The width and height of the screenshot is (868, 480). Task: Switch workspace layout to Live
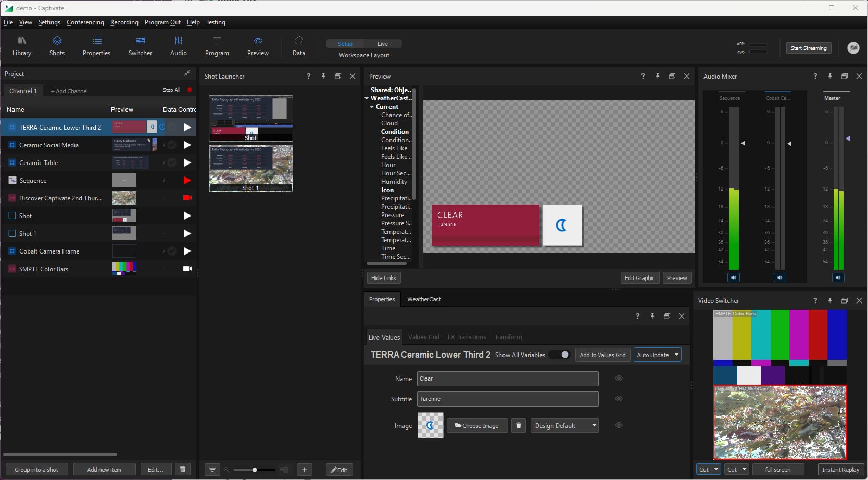coord(383,44)
